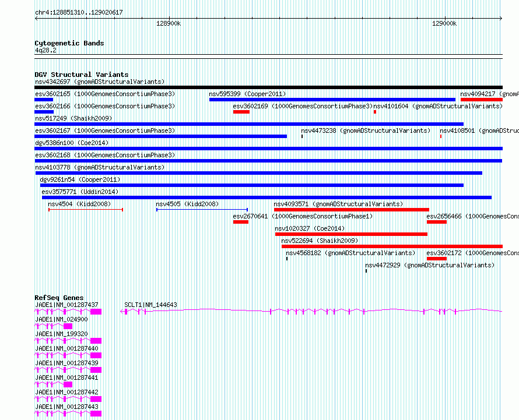Click esv3602166 variant label
The width and height of the screenshot is (519, 420).
pyautogui.click(x=105, y=106)
